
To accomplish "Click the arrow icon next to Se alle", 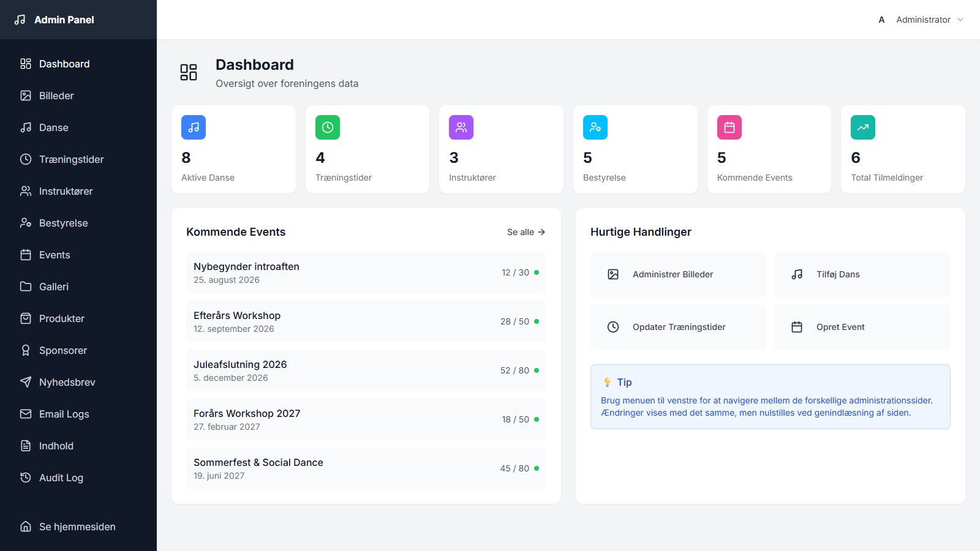I will pos(541,232).
